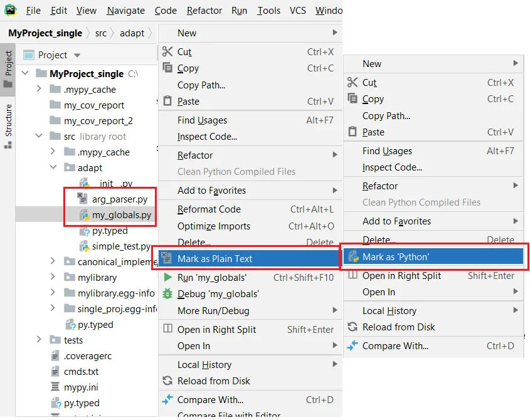Click the Open in Right Split icon in left menu
The width and height of the screenshot is (530, 420).
(x=167, y=328)
